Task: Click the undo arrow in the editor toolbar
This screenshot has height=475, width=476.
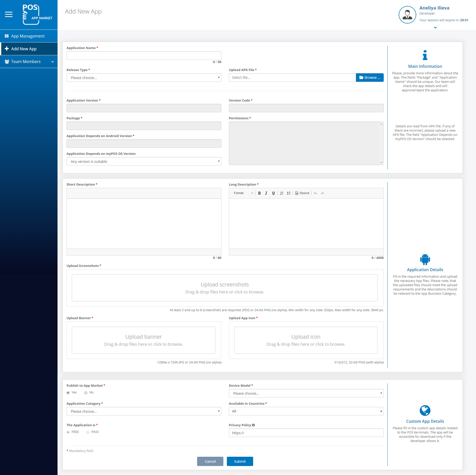Action: pos(315,193)
